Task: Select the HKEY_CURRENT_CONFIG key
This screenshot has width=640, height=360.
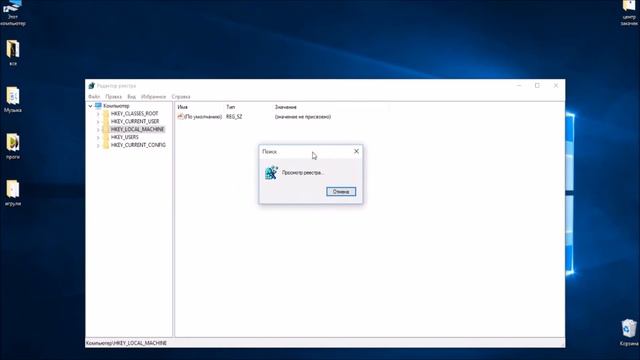Action: (x=138, y=145)
